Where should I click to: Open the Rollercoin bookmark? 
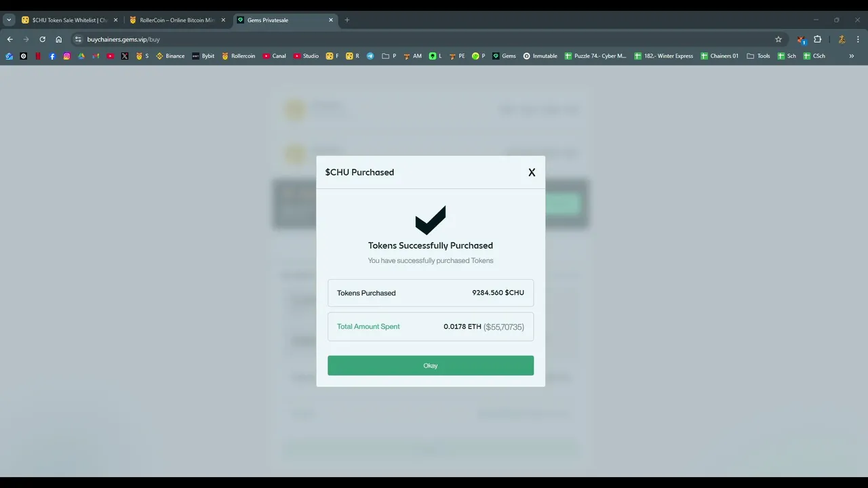point(239,56)
